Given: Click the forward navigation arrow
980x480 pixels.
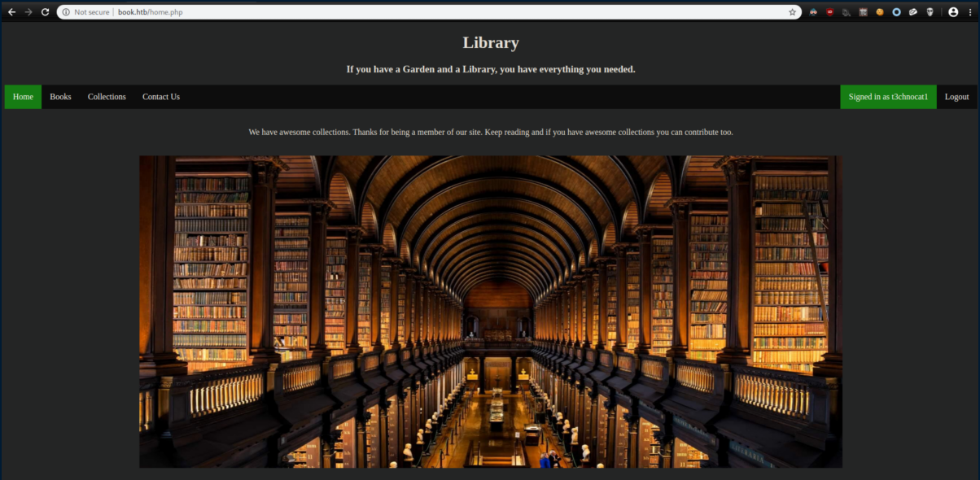Looking at the screenshot, I should point(28,12).
